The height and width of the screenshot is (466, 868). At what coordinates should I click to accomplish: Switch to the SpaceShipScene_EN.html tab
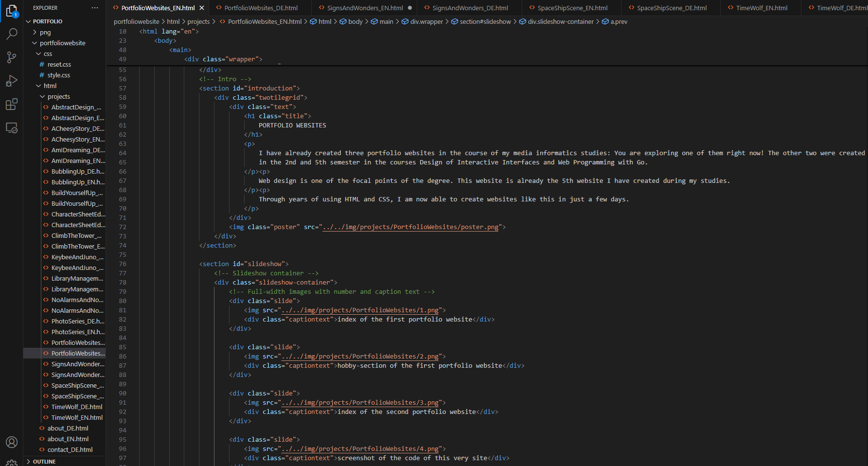pyautogui.click(x=572, y=8)
